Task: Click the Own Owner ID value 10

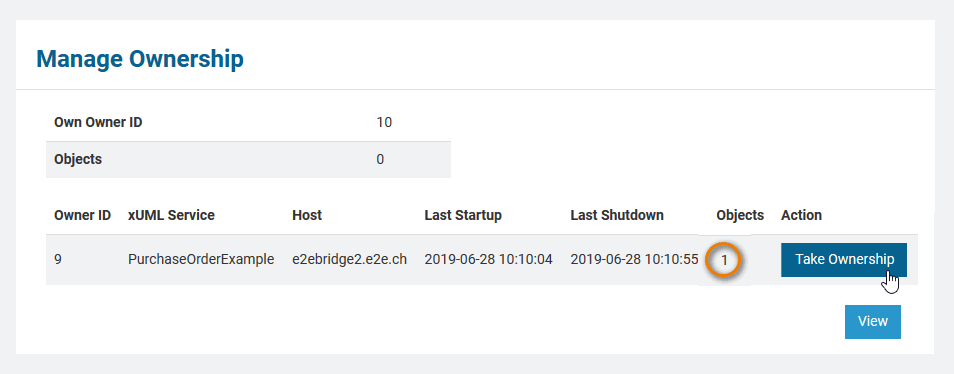Action: (384, 122)
